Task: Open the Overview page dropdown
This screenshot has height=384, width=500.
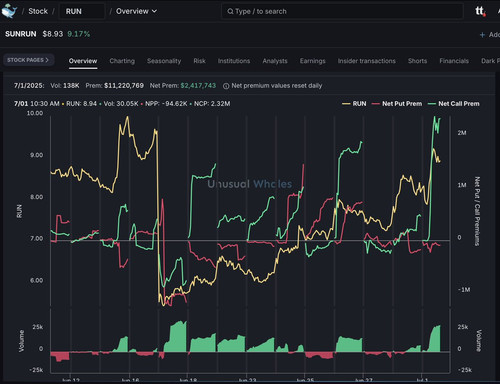Action: 136,11
